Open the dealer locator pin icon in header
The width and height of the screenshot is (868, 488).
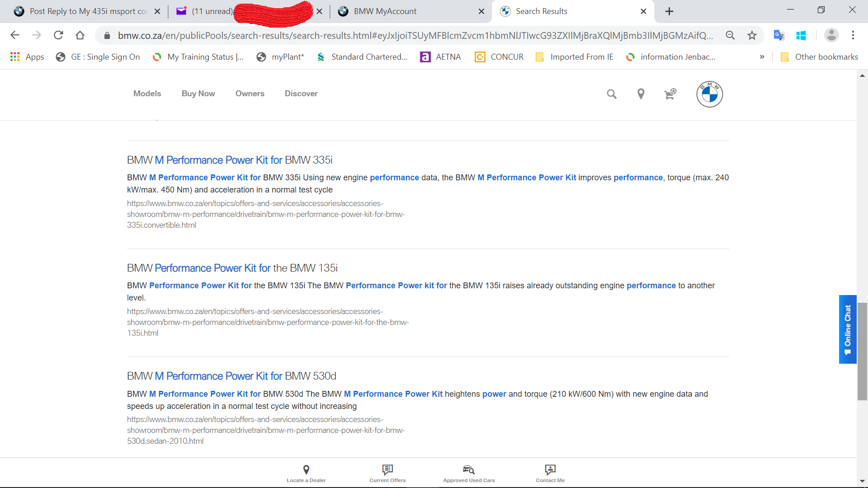(641, 94)
